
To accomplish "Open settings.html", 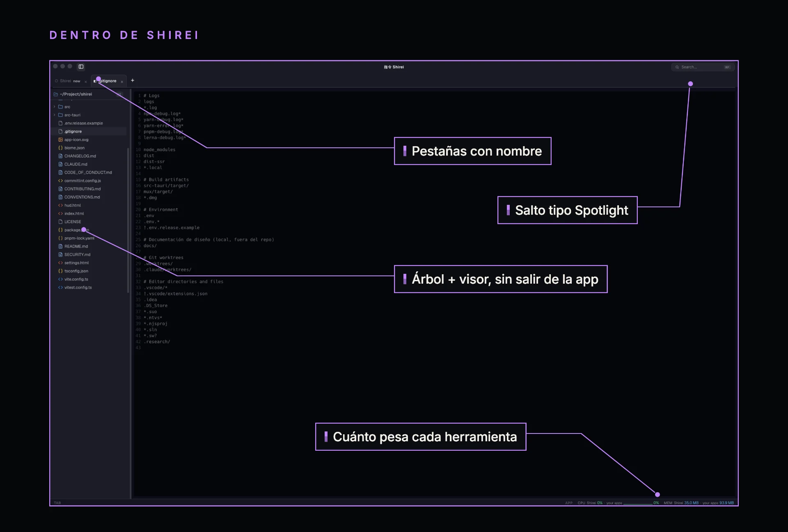I will tap(76, 263).
